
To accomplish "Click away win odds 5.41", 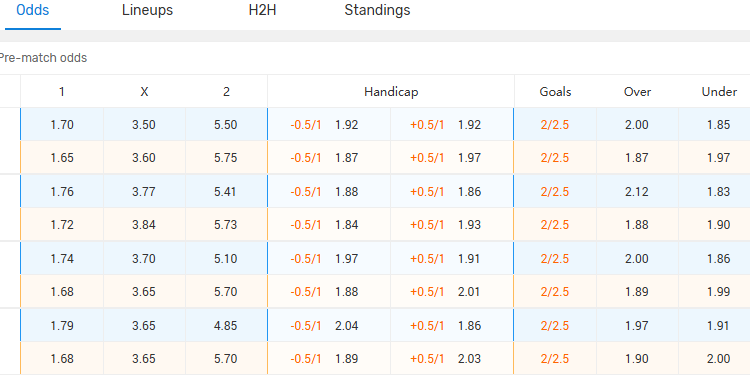I will (226, 192).
